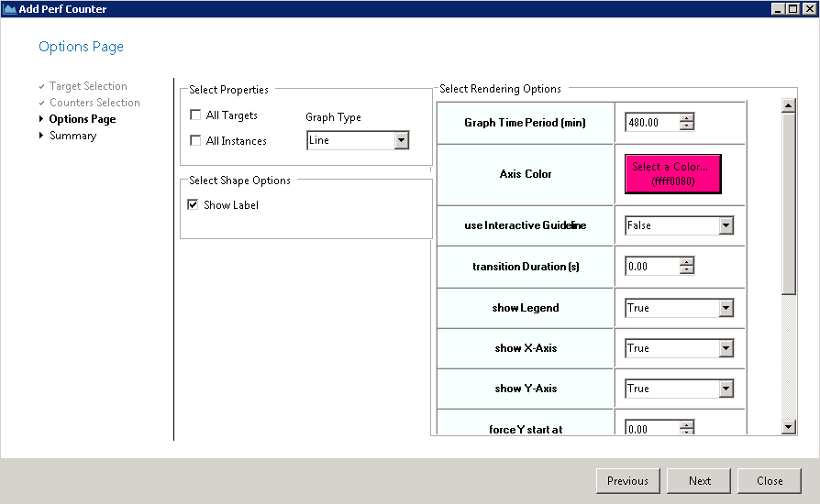Pick a new Axis Color swatch

tap(672, 174)
